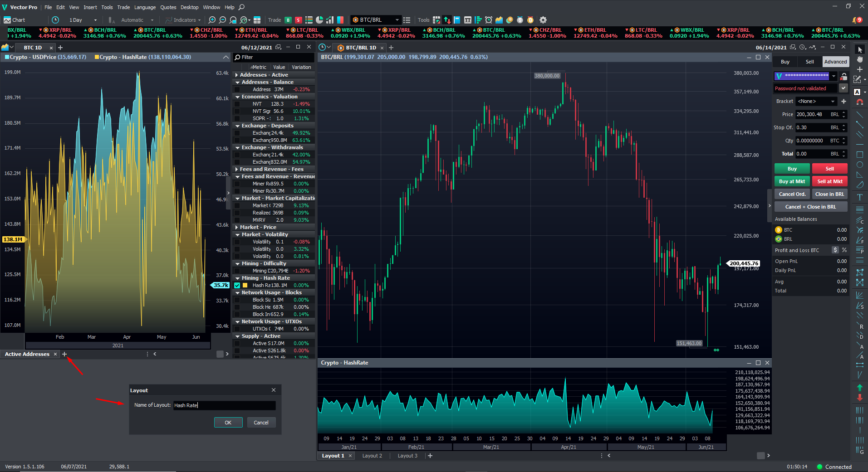Screen dimensions: 868x472
Task: Click the Filter search field
Action: pos(274,57)
